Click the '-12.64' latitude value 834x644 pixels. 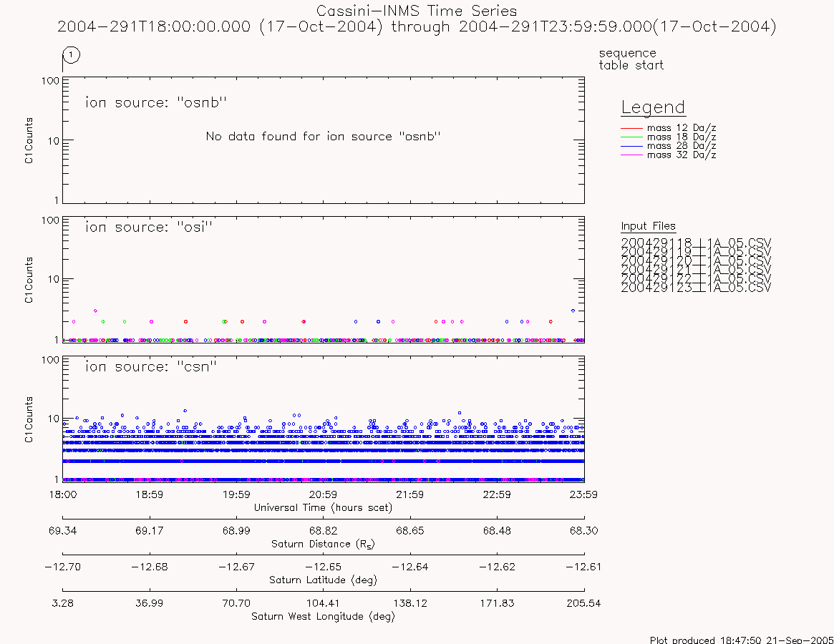click(410, 567)
